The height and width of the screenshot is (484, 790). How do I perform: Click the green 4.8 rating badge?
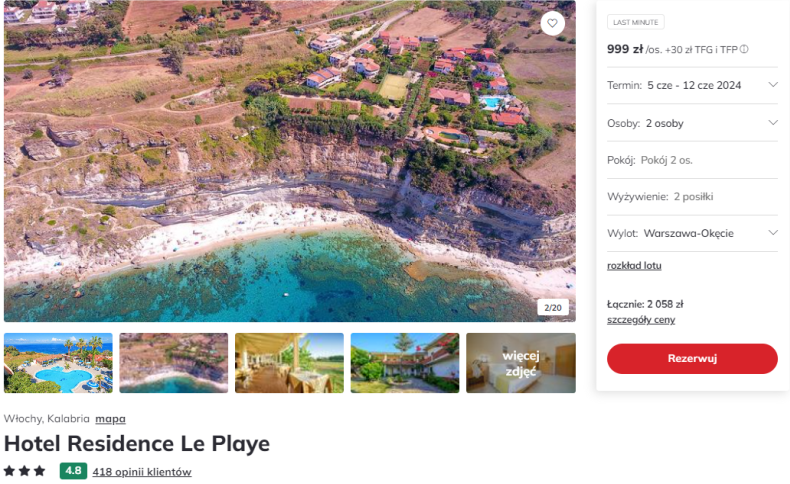73,471
